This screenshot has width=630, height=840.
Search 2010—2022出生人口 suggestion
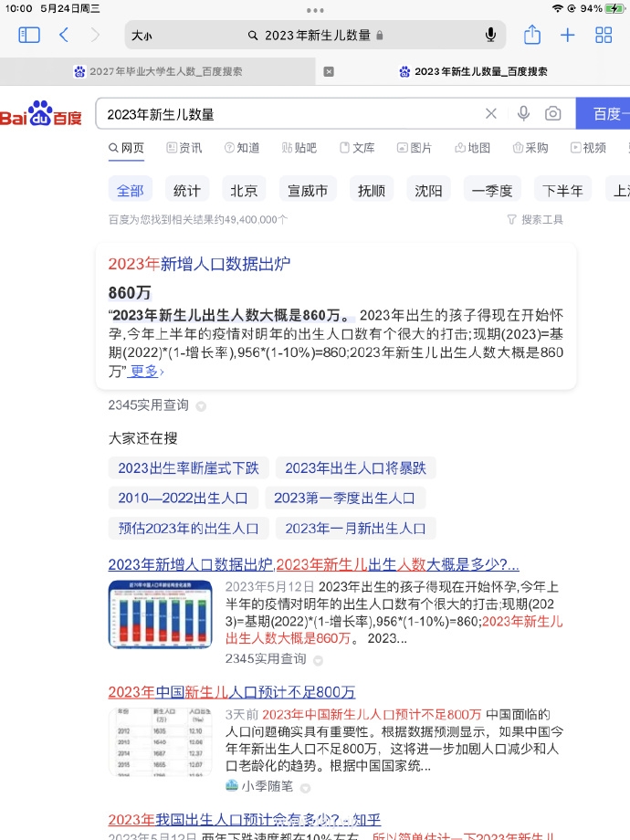pyautogui.click(x=183, y=498)
